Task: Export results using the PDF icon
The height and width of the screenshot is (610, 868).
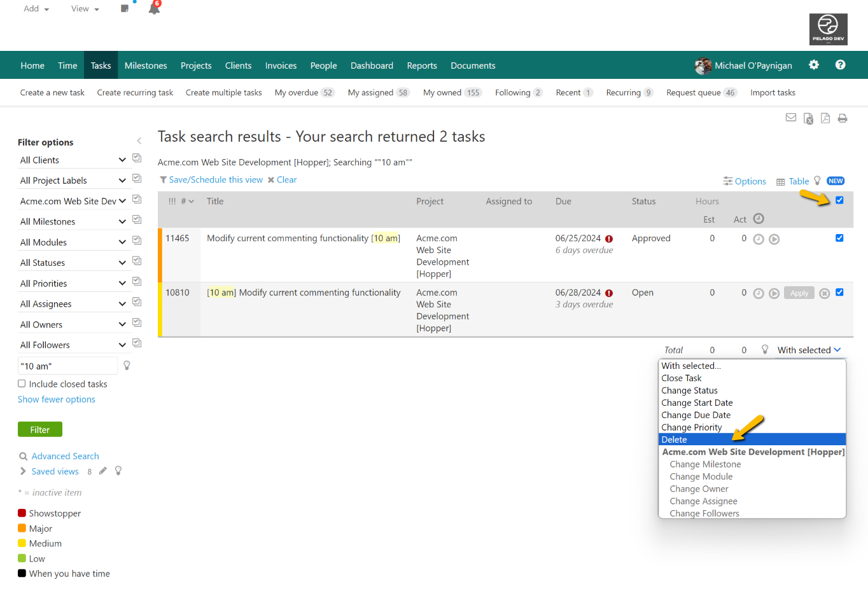Action: coord(825,118)
